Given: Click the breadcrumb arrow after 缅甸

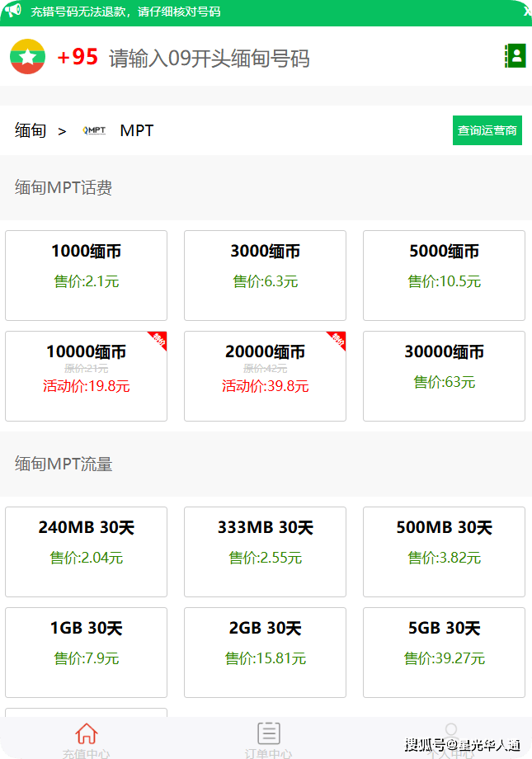Looking at the screenshot, I should 62,131.
